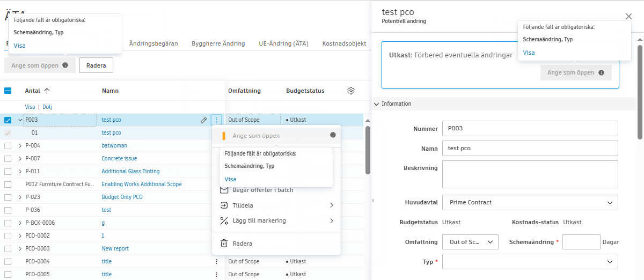The image size is (644, 280).
Task: Click inside the Schemaändring days field
Action: 581,242
